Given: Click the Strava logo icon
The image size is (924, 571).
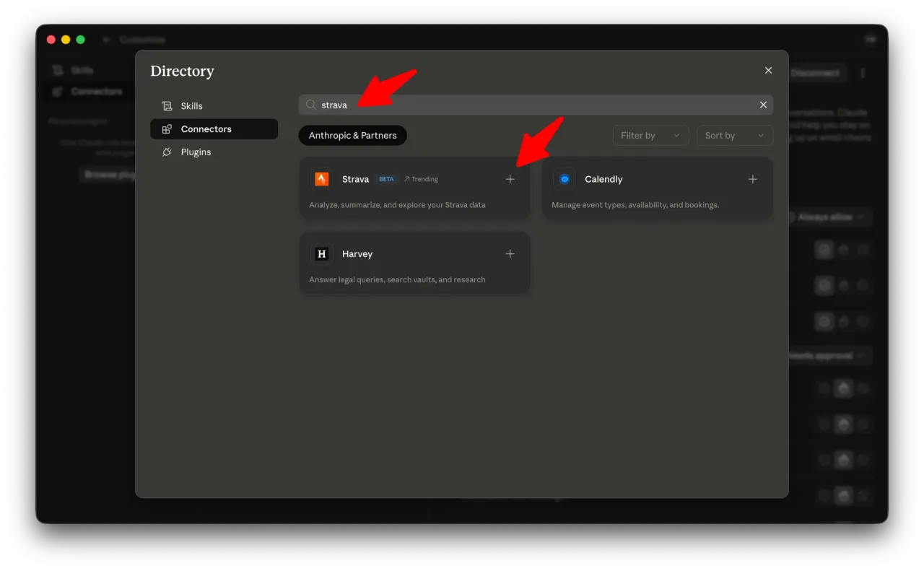Looking at the screenshot, I should coord(322,179).
